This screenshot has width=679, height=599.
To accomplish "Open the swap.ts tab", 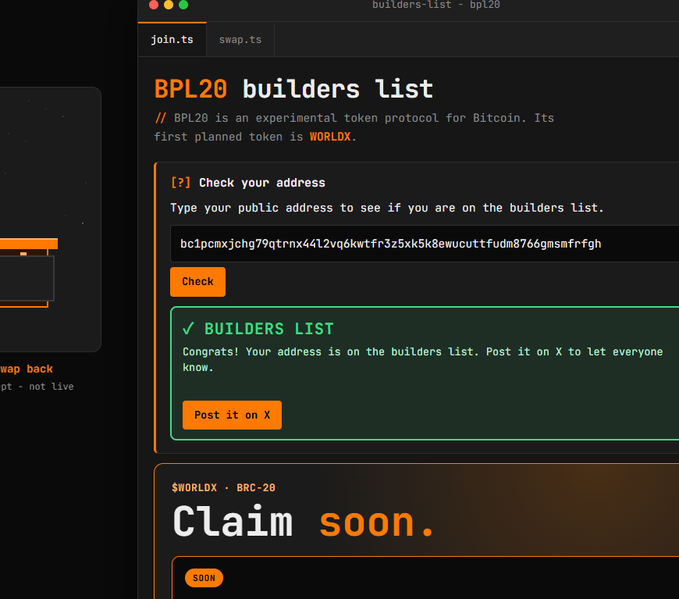I will [x=240, y=39].
